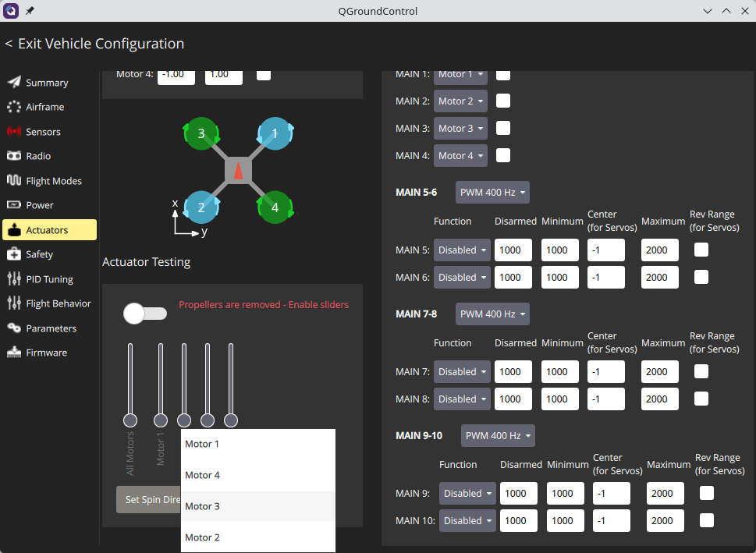This screenshot has height=553, width=756.
Task: Click the Radio icon in sidebar
Action: click(x=14, y=156)
